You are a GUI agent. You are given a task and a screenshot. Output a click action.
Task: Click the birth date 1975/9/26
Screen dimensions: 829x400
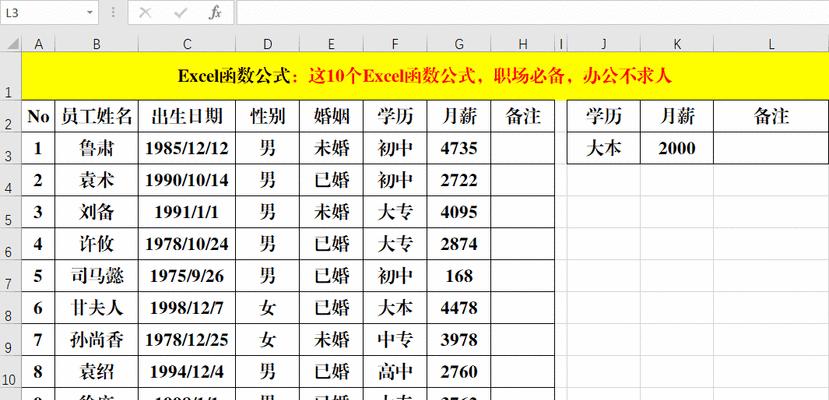pyautogui.click(x=187, y=276)
